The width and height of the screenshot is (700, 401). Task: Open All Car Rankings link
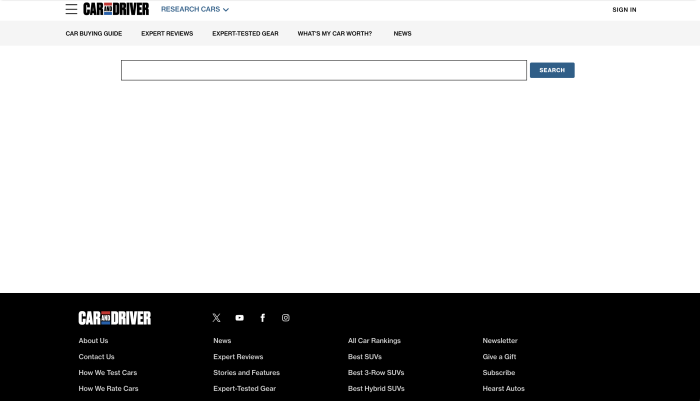click(x=374, y=341)
